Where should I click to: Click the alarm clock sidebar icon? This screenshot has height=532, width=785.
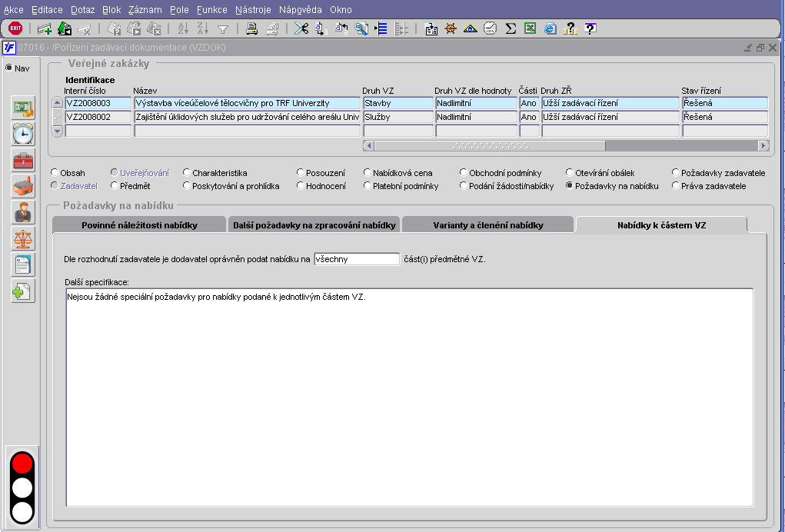click(23, 134)
